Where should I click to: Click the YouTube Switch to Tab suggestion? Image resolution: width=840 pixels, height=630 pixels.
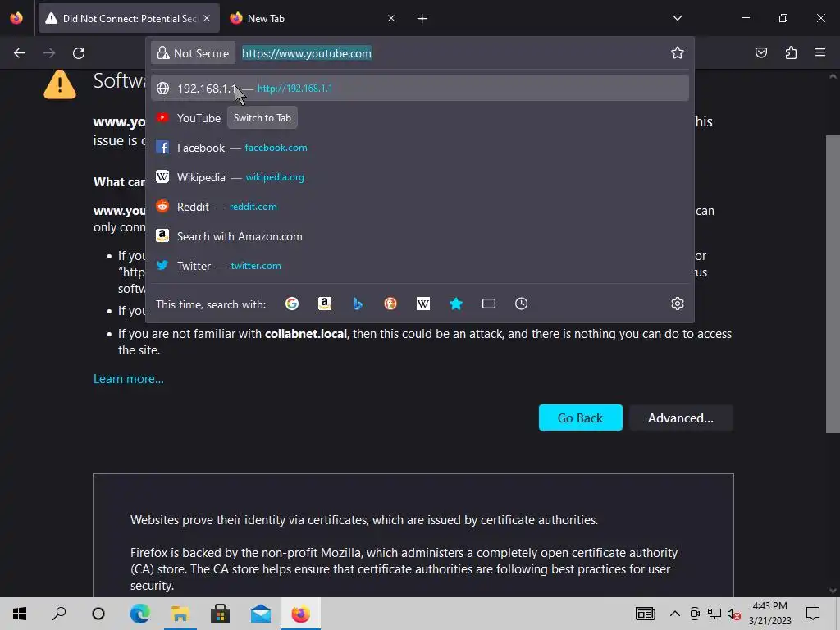pyautogui.click(x=419, y=118)
